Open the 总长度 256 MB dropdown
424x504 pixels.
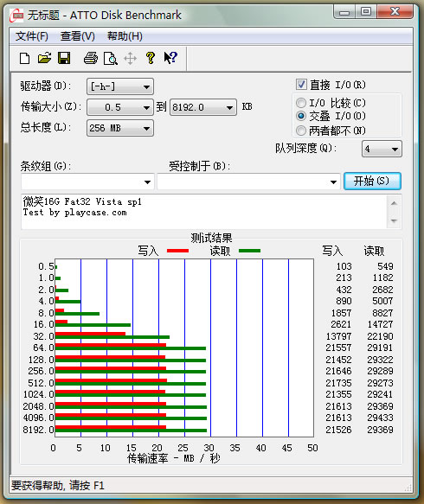[120, 128]
